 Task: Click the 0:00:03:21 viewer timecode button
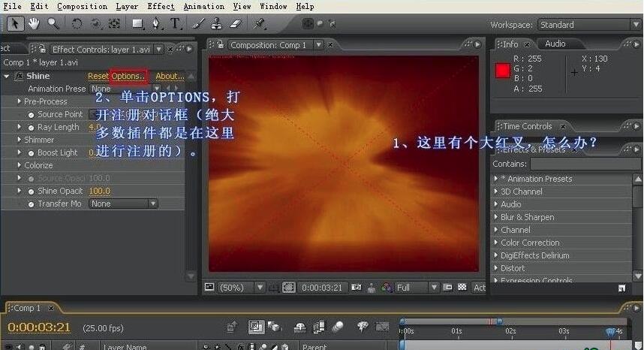tap(322, 288)
